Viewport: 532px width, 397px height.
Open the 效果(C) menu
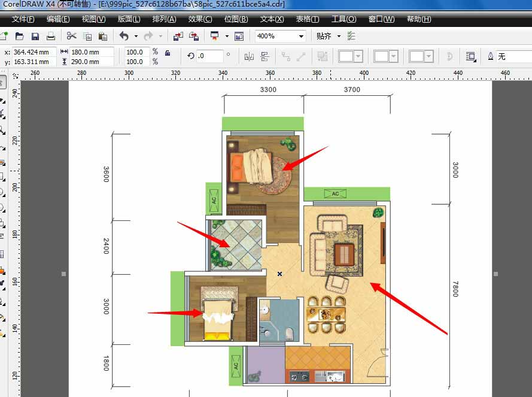pos(200,19)
